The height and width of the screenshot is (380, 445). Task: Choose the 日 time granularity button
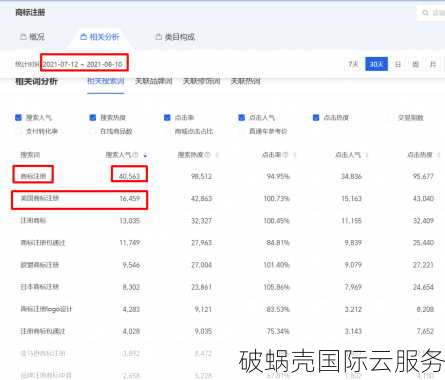[398, 64]
